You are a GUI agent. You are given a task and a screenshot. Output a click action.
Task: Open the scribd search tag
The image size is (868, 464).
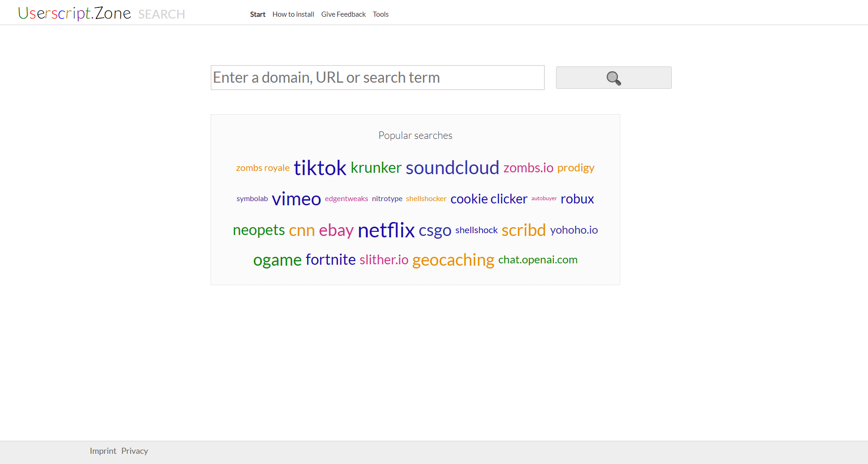523,230
